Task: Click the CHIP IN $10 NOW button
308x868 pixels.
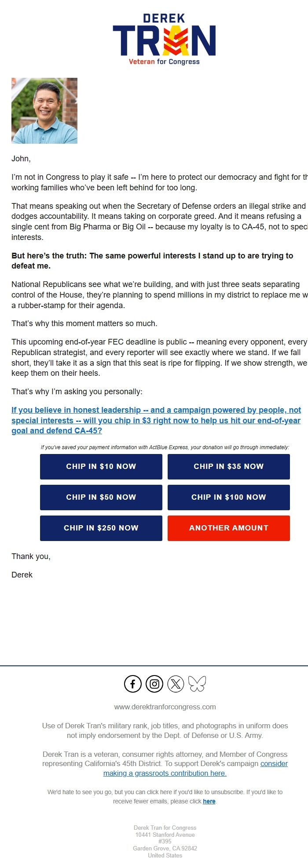Action: pos(101,467)
